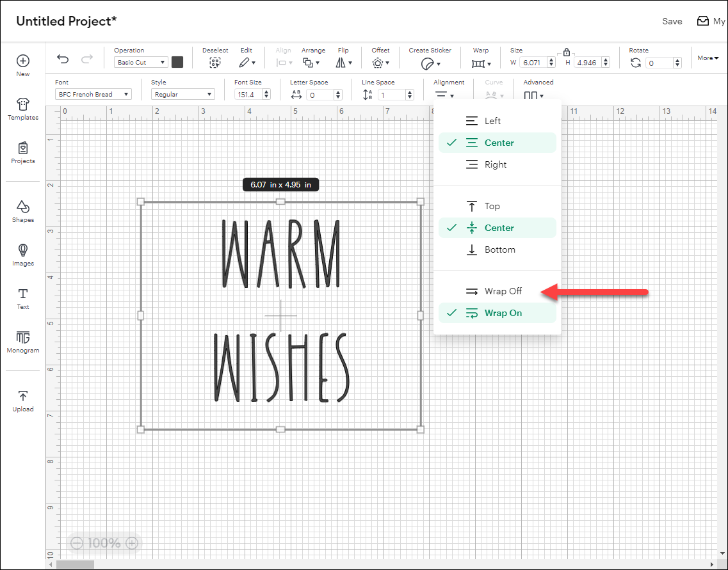The image size is (728, 570).
Task: Expand the Style dropdown showing Regular
Action: click(x=183, y=94)
